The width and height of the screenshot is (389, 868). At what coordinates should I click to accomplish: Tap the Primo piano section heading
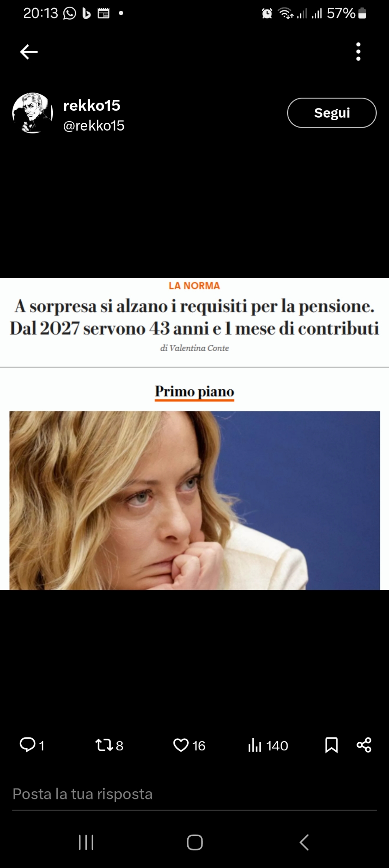pos(194,391)
